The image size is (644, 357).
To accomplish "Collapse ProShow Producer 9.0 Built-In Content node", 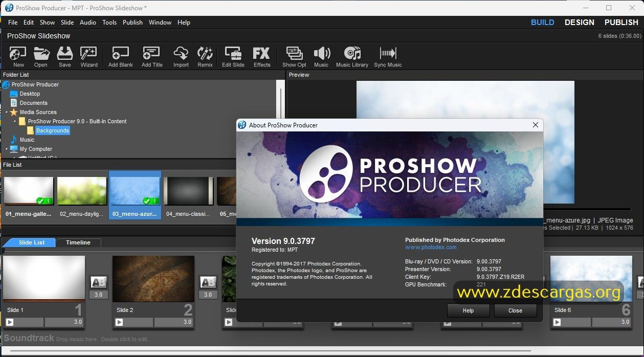I will click(15, 121).
